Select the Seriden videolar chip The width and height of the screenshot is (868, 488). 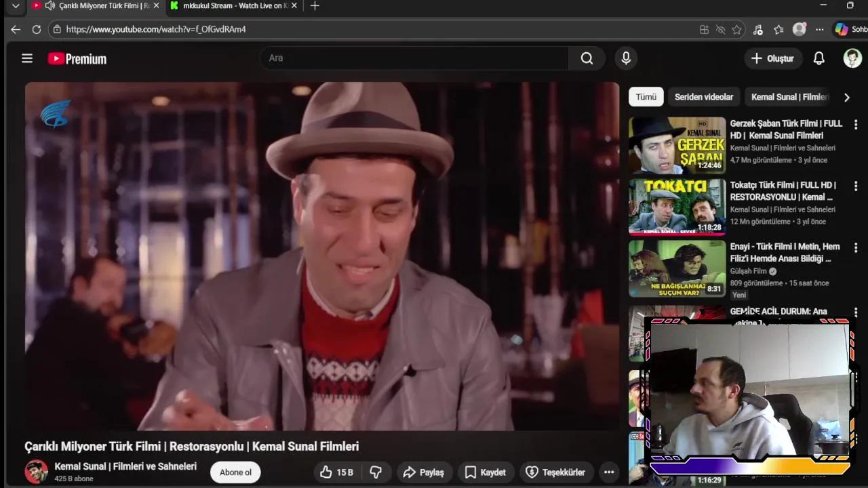[704, 97]
